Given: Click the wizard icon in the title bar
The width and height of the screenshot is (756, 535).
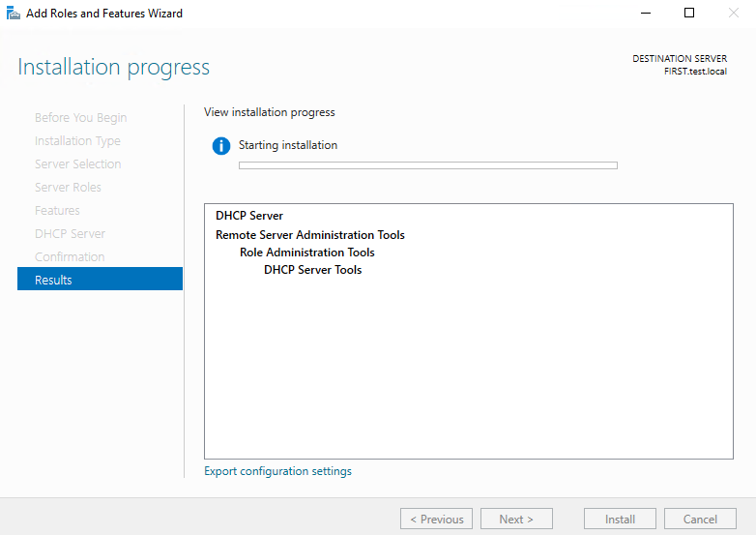Looking at the screenshot, I should 13,13.
